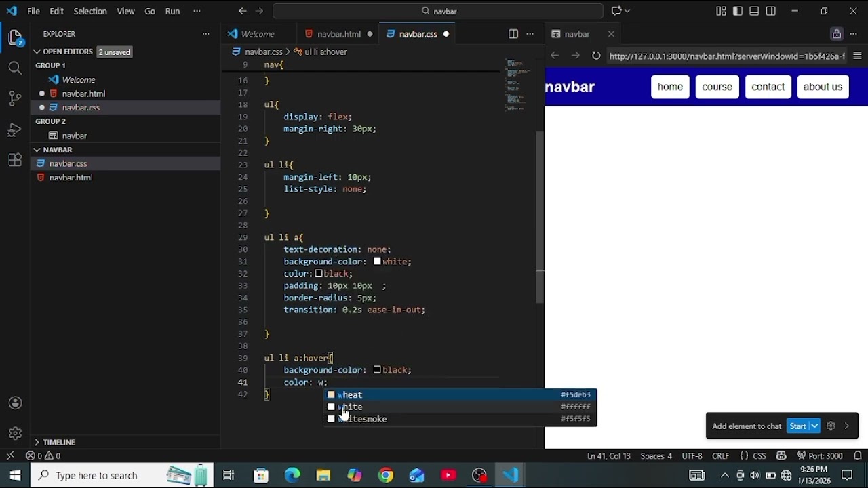This screenshot has height=488, width=868.
Task: Click the preview URL address field
Action: point(726,56)
